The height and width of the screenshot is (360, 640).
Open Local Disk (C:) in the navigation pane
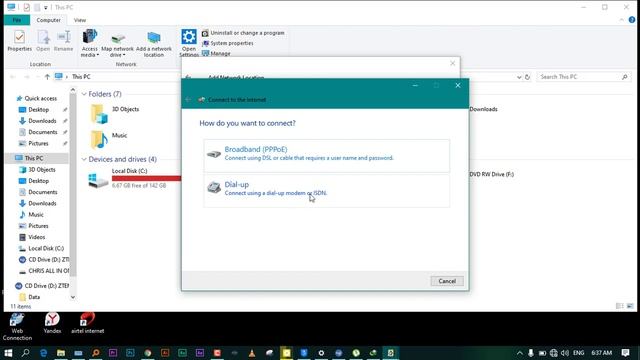(x=46, y=248)
